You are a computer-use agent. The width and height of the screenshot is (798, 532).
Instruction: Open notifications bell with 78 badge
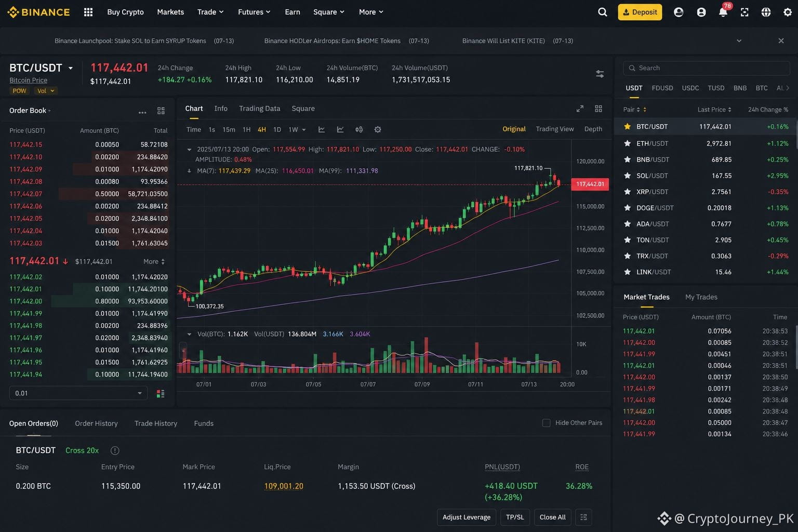[x=723, y=11]
